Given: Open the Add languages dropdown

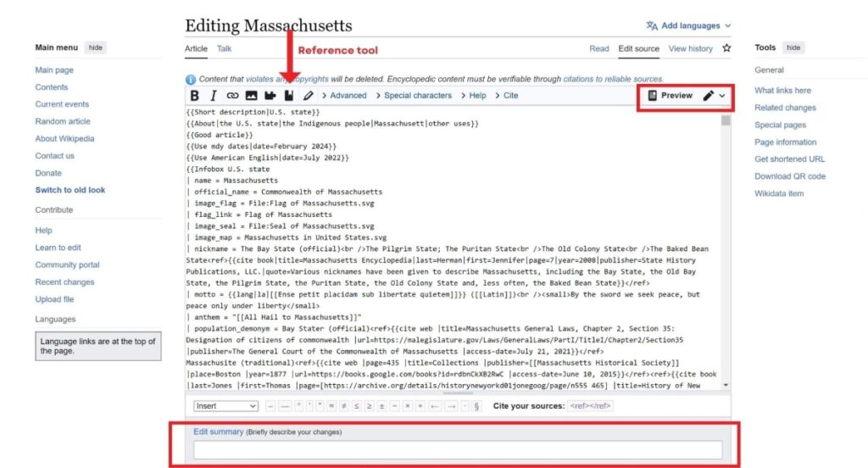Looking at the screenshot, I should click(689, 25).
